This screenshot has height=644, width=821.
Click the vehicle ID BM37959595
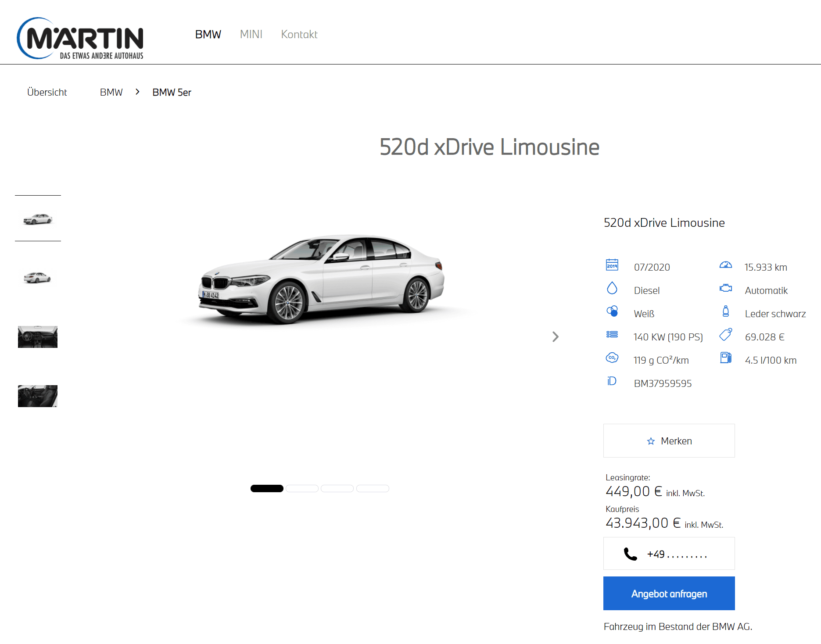coord(663,383)
